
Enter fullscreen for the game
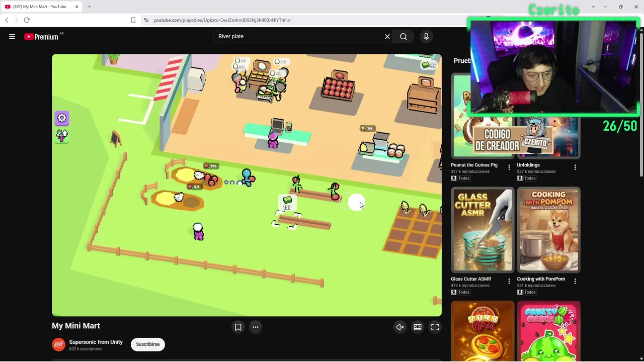pyautogui.click(x=435, y=327)
